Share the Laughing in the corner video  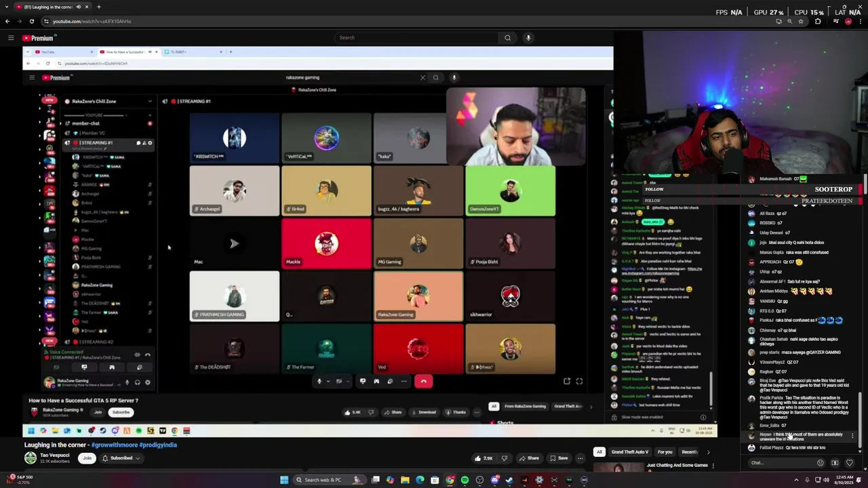click(529, 458)
